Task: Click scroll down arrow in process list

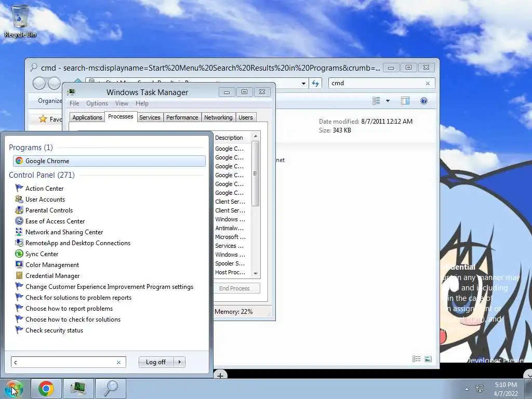Action: tap(256, 273)
